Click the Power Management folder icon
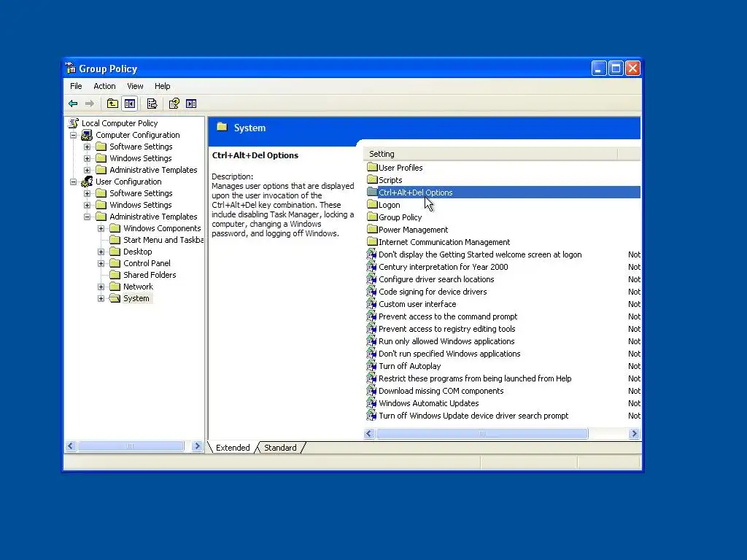Screen dimensions: 747x560 pyautogui.click(x=372, y=229)
